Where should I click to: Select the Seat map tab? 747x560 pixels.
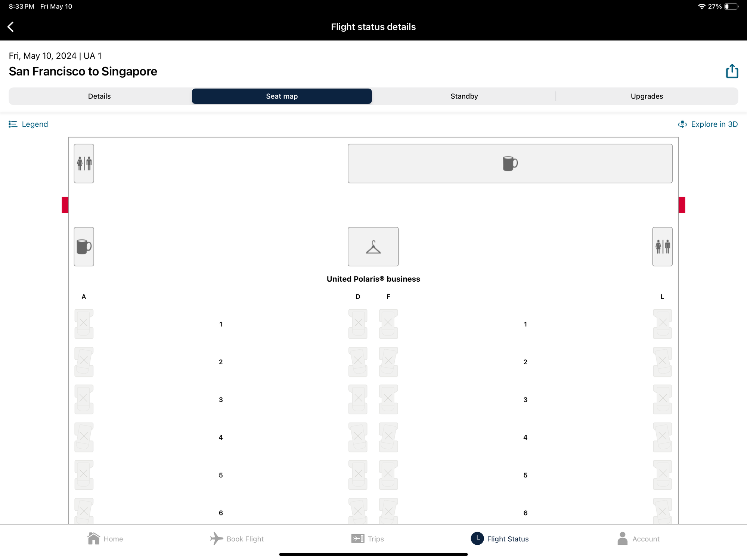[282, 96]
